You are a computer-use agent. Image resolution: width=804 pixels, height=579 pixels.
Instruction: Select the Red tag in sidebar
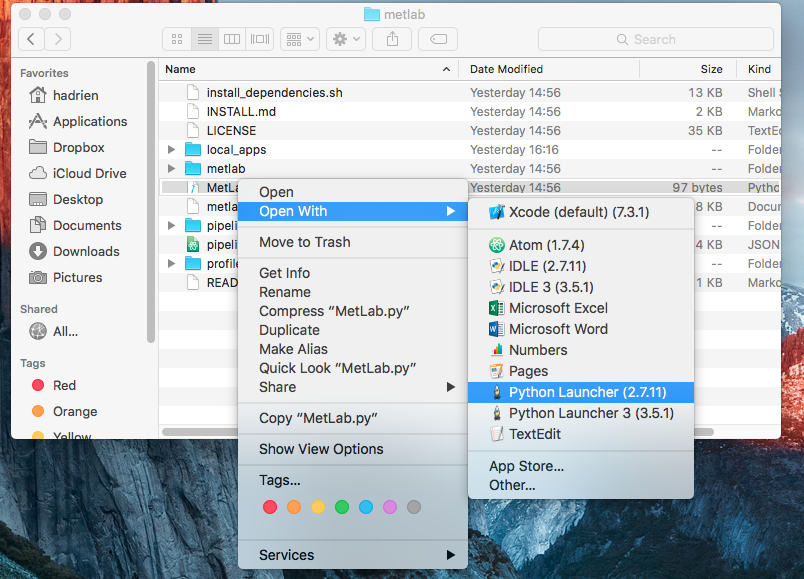[x=54, y=385]
